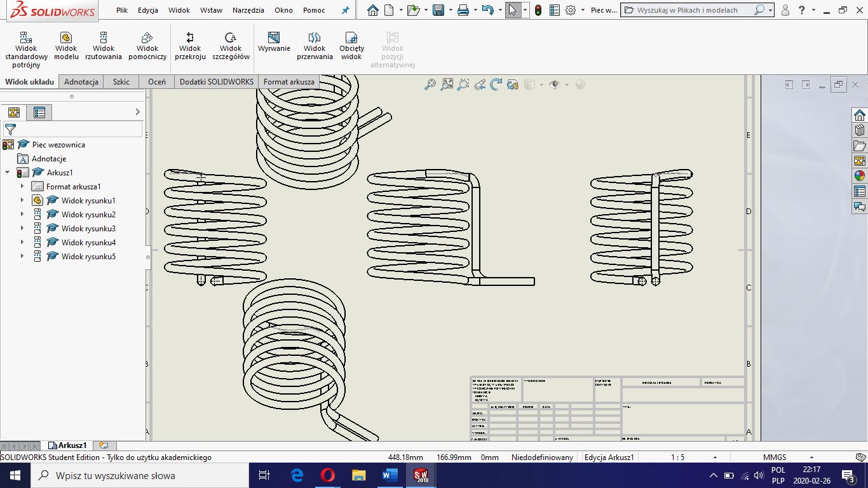Open the Format arkusza tab
The image size is (868, 488).
pyautogui.click(x=289, y=82)
